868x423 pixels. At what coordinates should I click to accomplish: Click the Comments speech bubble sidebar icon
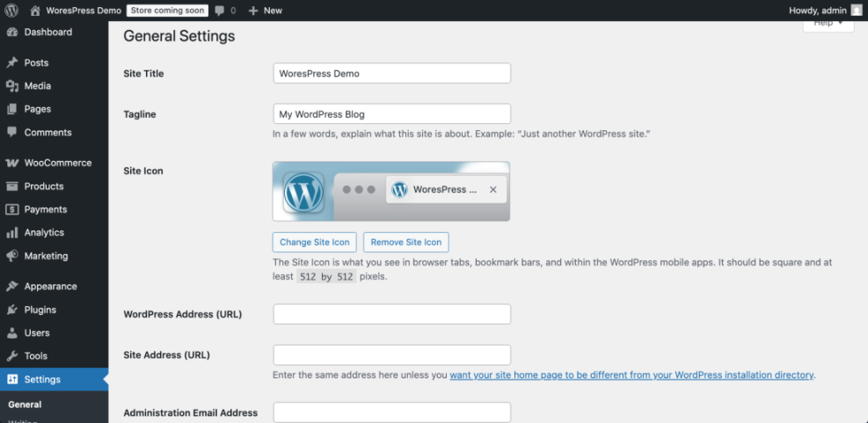[12, 132]
